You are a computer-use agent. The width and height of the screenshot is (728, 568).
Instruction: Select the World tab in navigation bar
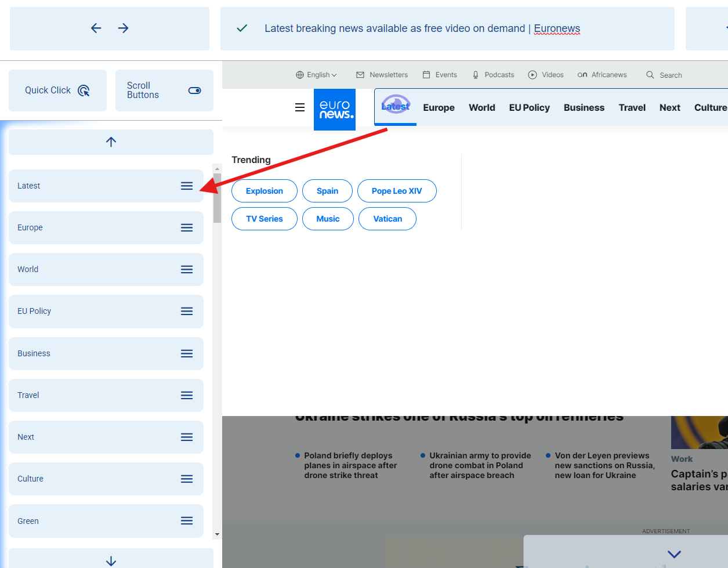(481, 107)
